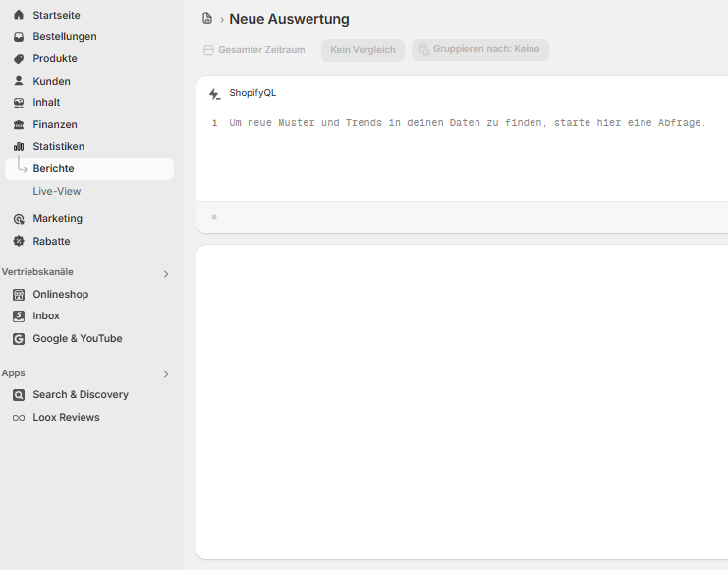Click the Statistiken bar chart icon

19,146
